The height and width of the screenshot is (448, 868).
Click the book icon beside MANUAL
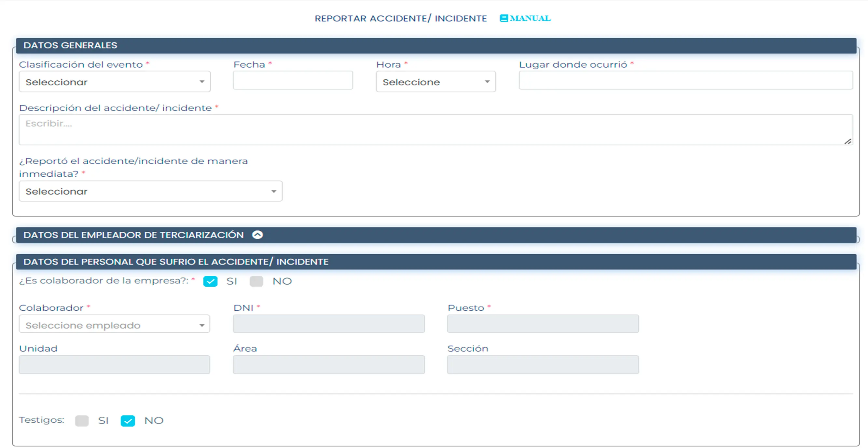[504, 18]
